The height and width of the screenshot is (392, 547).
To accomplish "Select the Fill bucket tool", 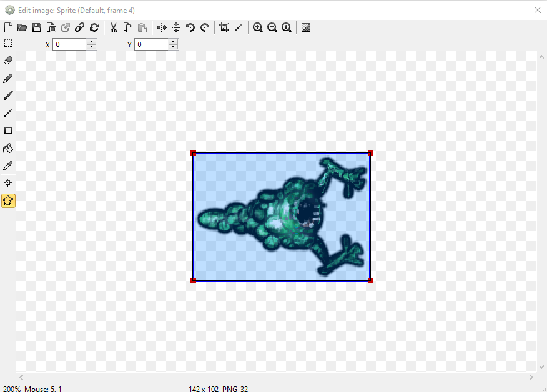I will pyautogui.click(x=8, y=148).
